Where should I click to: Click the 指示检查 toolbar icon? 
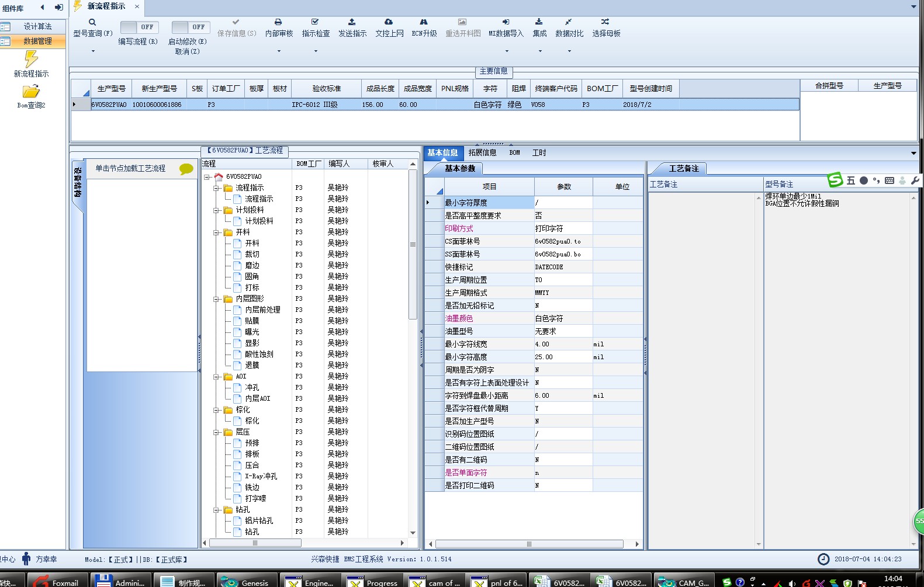pyautogui.click(x=315, y=22)
